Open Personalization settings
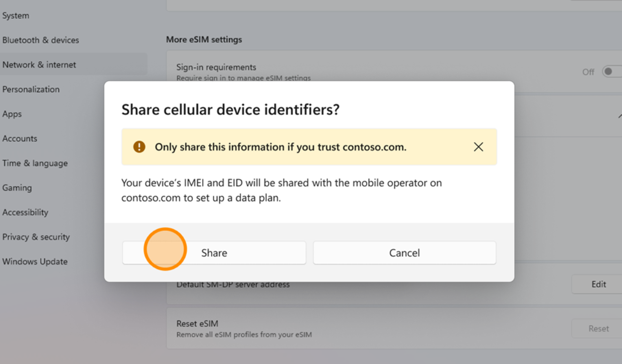 click(x=31, y=89)
